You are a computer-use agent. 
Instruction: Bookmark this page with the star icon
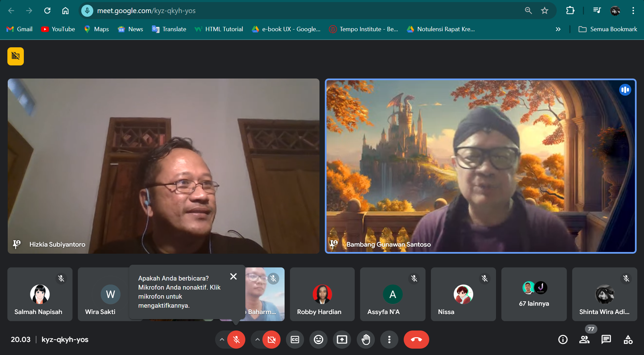[x=545, y=11]
